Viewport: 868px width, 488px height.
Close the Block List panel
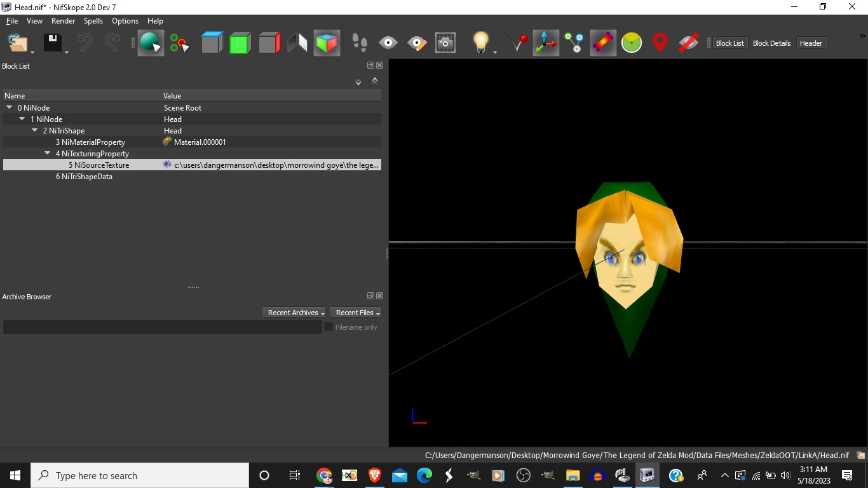tap(380, 65)
